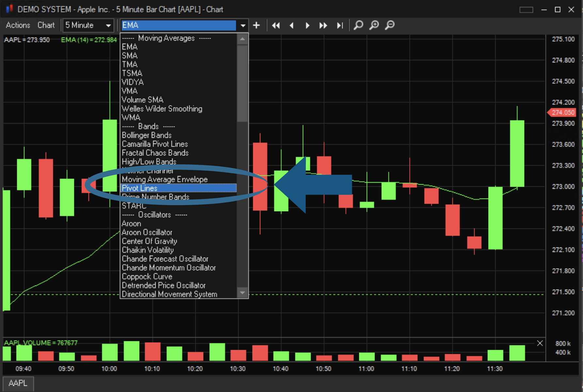Close the volume panel with X
Screen dimensions: 583x392
540,343
